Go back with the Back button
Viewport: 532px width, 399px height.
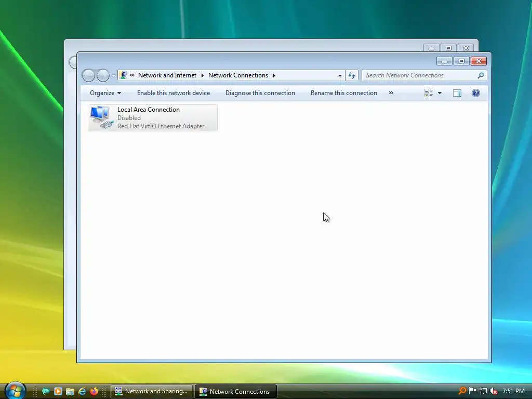click(x=88, y=75)
